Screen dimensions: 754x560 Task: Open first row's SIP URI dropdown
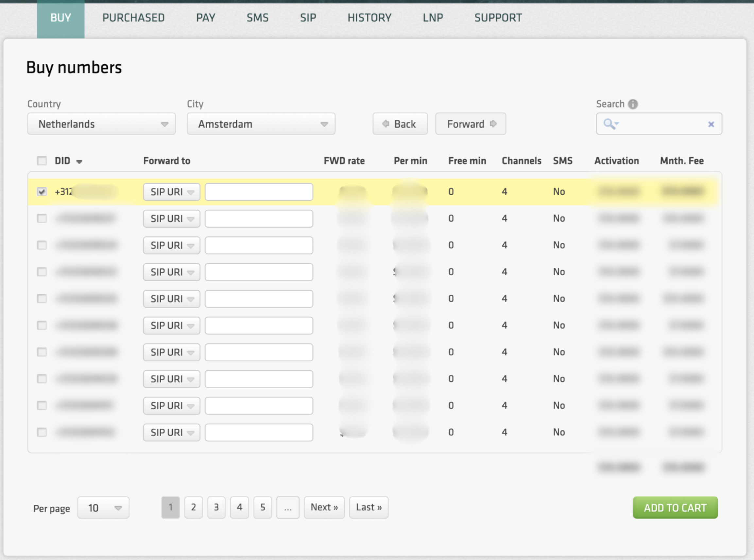point(171,192)
